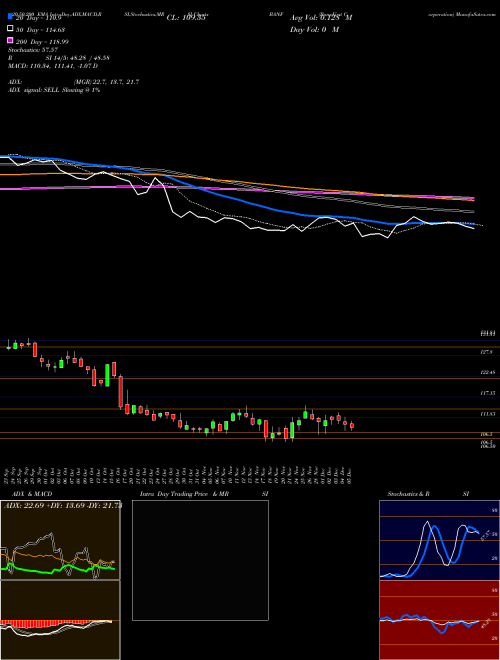
Task: Click the red RSI oscillator panel
Action: pyautogui.click(x=439, y=620)
